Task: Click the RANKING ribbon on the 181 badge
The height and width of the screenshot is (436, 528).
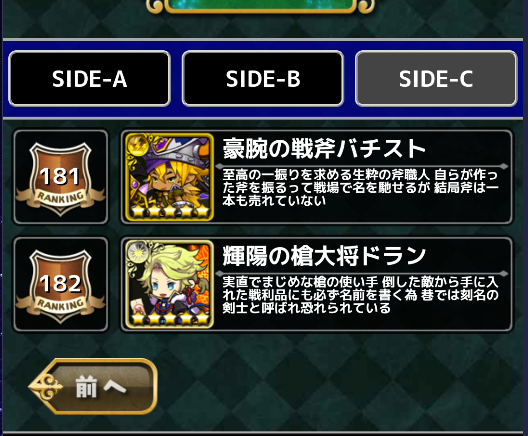Action: coord(61,198)
